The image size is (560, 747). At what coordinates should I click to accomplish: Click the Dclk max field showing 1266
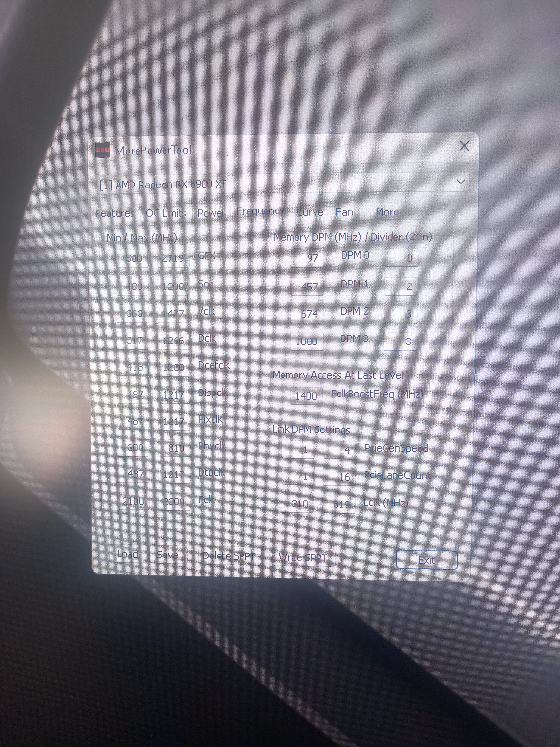point(173,340)
